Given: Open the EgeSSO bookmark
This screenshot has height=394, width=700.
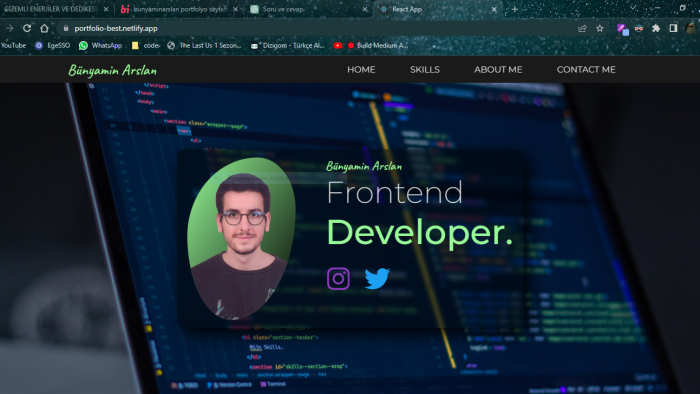Looking at the screenshot, I should [53, 45].
